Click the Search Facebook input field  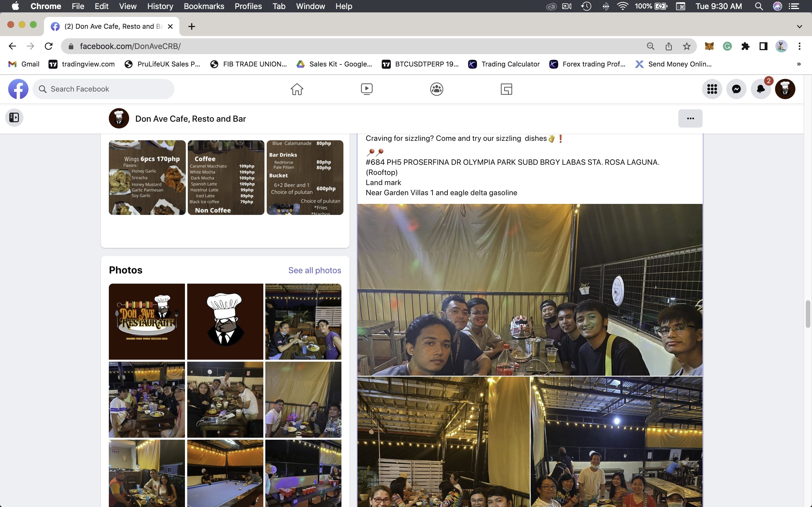coord(104,89)
